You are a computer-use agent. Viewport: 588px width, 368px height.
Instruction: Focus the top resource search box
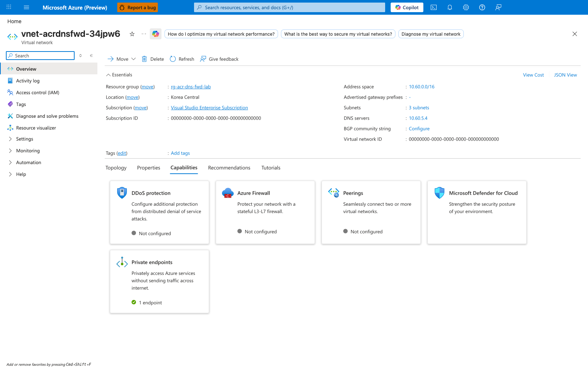[290, 7]
